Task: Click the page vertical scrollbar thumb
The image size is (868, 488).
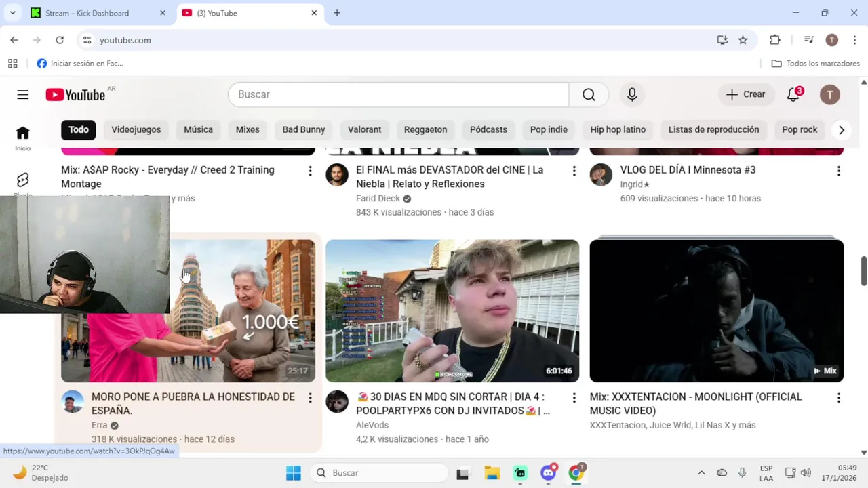Action: (863, 271)
